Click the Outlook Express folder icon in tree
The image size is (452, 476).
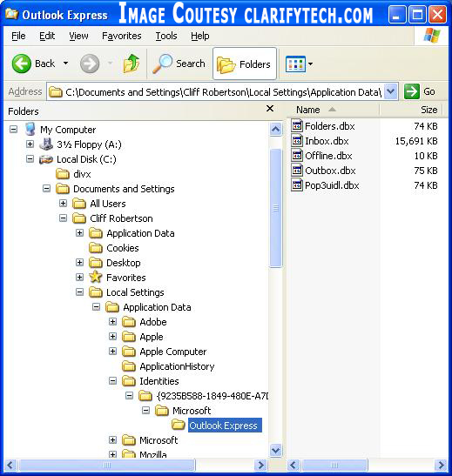pos(178,425)
